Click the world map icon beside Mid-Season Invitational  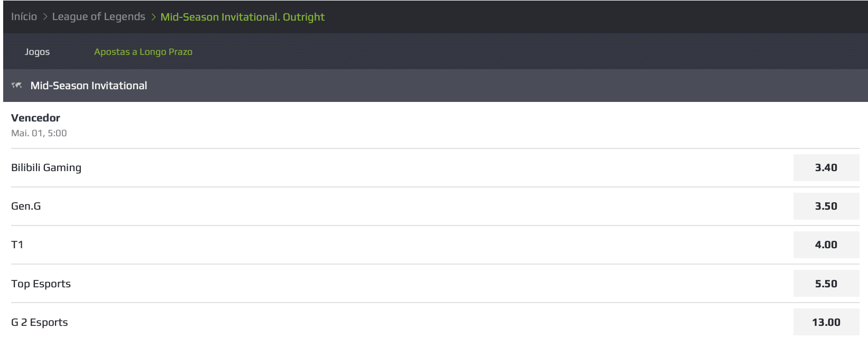(x=17, y=86)
